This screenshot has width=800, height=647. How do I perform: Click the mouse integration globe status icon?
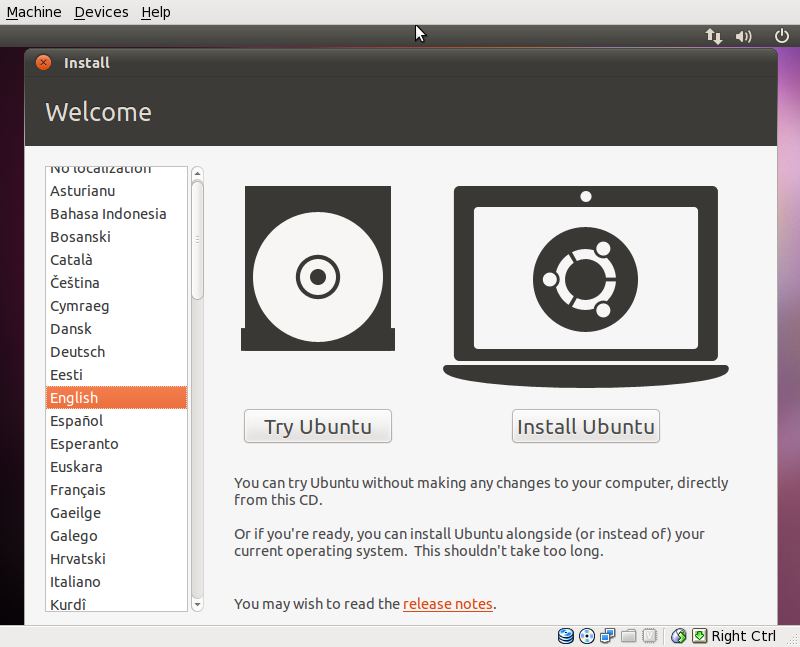click(679, 636)
